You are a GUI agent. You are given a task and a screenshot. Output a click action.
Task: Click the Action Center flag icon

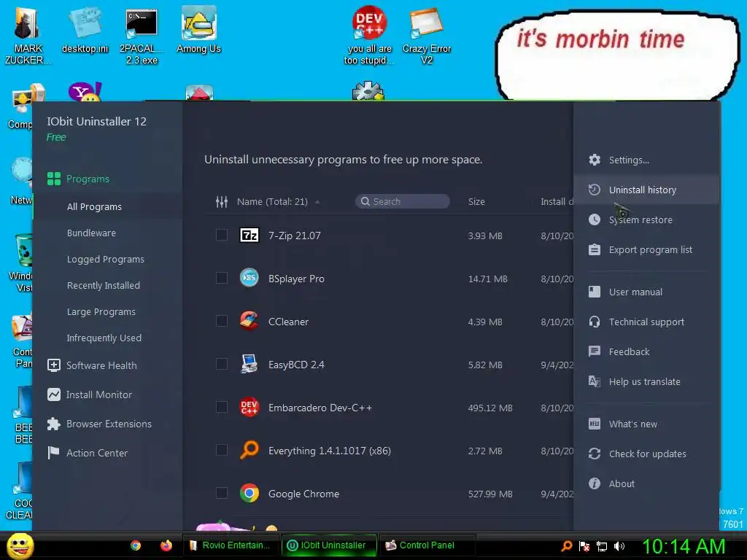(x=54, y=453)
